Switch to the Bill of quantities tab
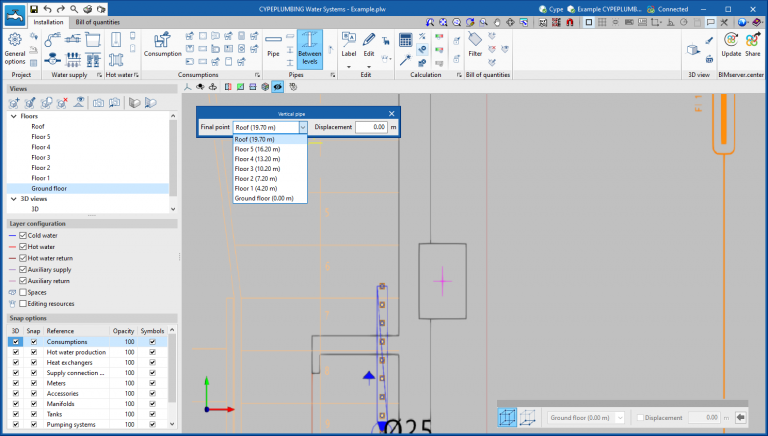This screenshot has width=768, height=436. pos(97,22)
